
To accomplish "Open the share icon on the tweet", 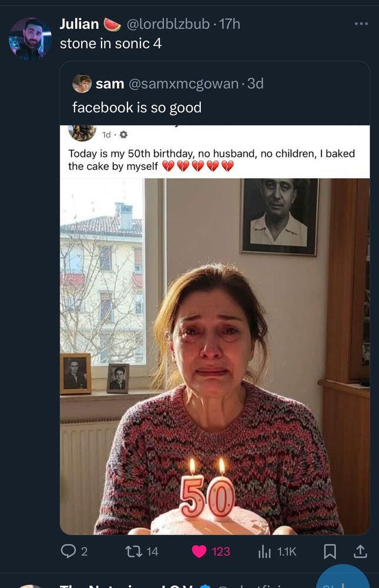I will 360,552.
